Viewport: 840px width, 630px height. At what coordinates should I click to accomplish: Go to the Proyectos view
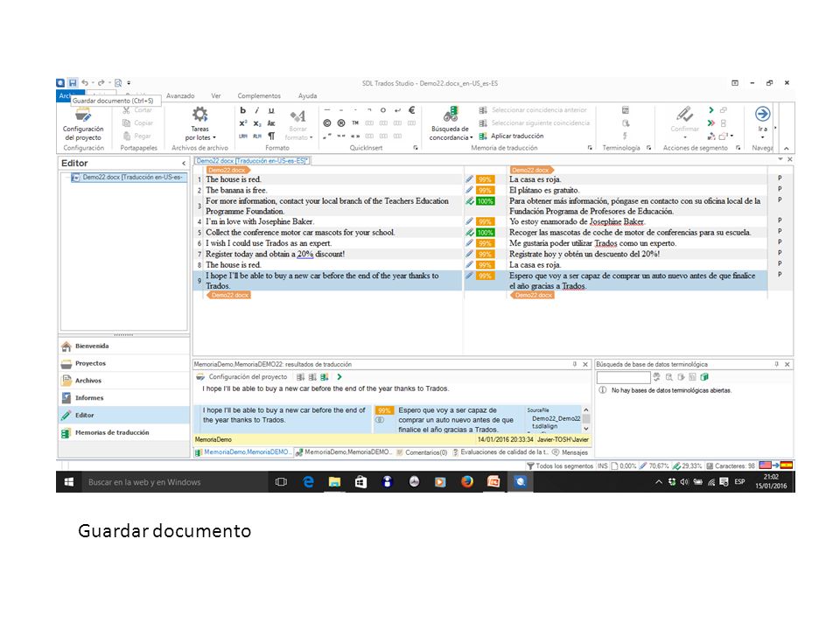tap(123, 363)
